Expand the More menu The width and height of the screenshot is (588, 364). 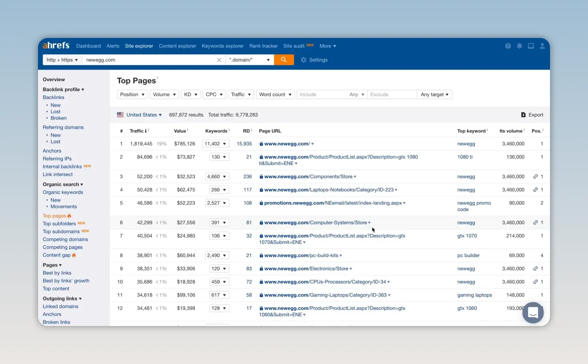tap(328, 46)
